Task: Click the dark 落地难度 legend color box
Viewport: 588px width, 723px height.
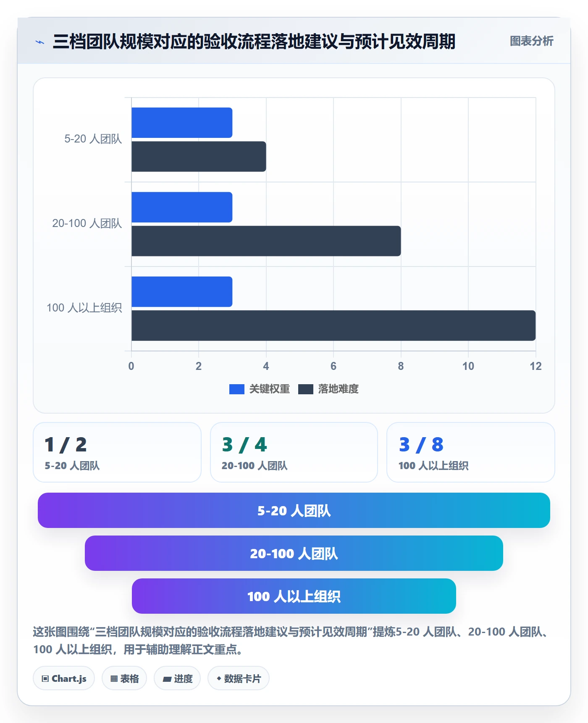Action: (306, 389)
